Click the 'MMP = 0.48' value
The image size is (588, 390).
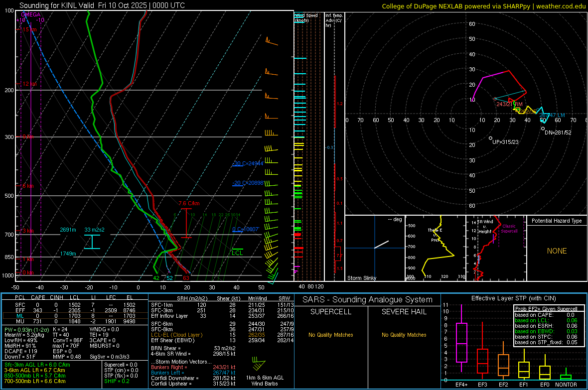67,357
